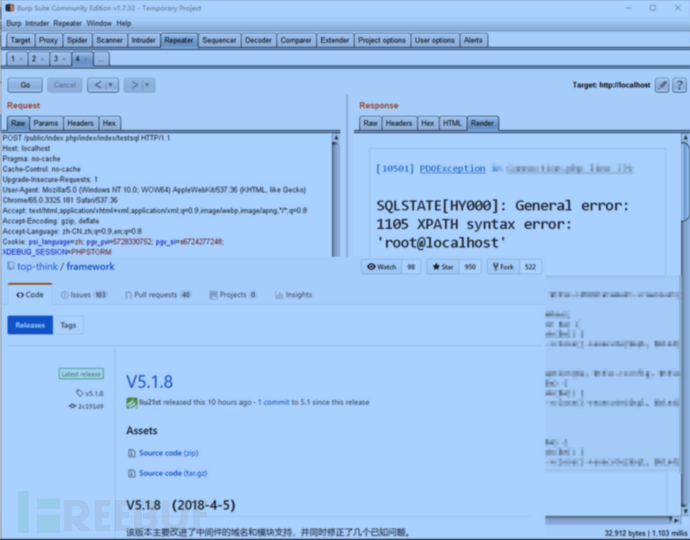The width and height of the screenshot is (690, 540).
Task: Go back to previous request
Action: click(98, 85)
